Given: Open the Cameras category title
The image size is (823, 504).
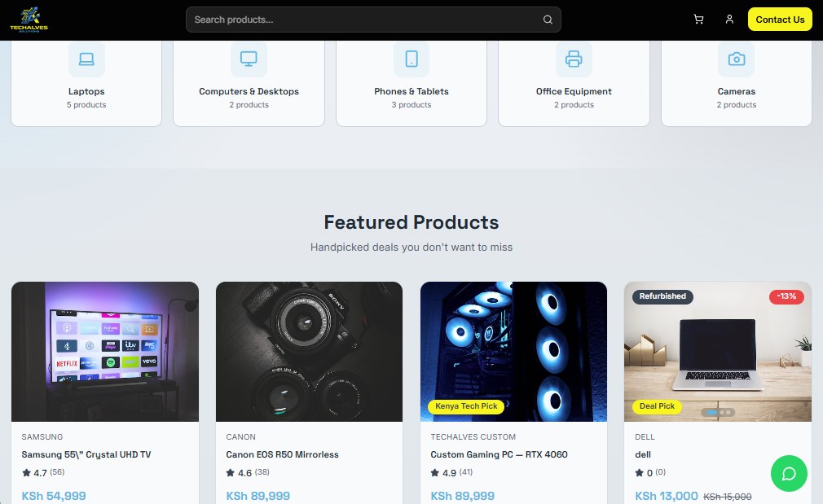Looking at the screenshot, I should point(737,91).
